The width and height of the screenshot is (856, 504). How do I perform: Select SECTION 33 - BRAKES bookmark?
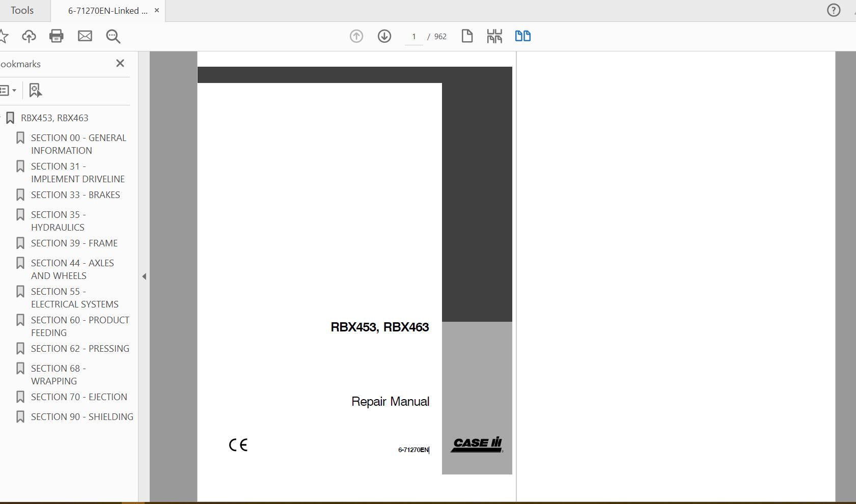point(75,194)
